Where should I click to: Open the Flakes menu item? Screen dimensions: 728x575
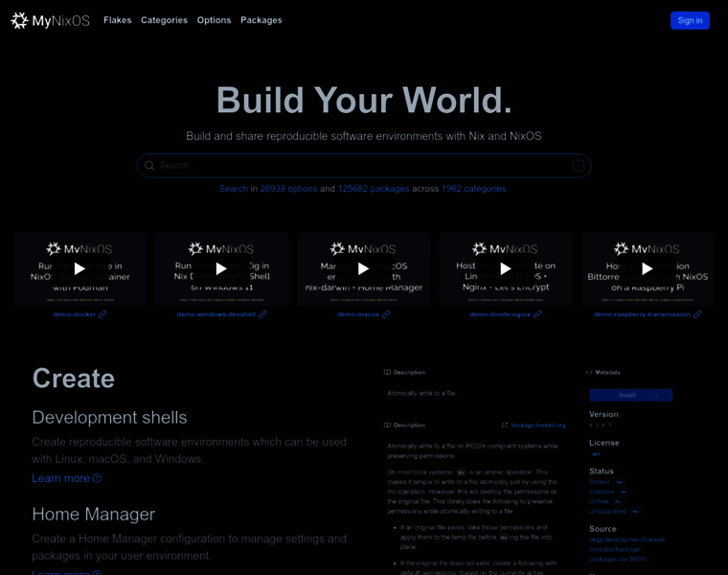click(118, 20)
